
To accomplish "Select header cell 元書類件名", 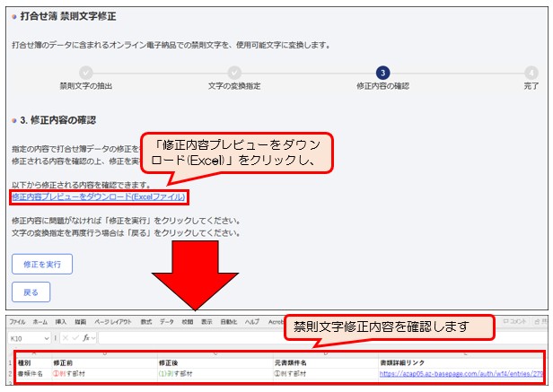I will tap(326, 362).
